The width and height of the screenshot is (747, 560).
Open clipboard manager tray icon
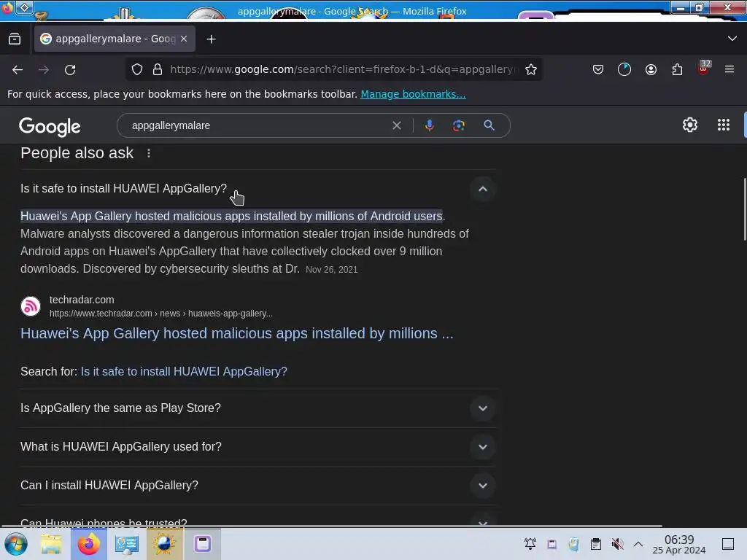(x=595, y=544)
